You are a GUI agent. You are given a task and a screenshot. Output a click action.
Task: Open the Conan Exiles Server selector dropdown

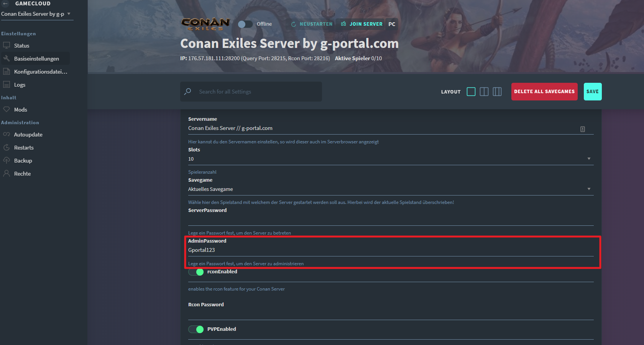point(36,14)
